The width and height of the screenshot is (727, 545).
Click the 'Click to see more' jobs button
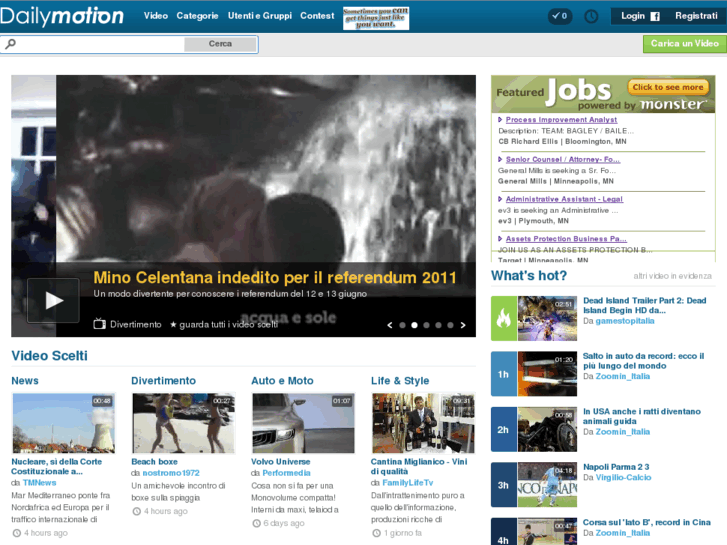[668, 87]
